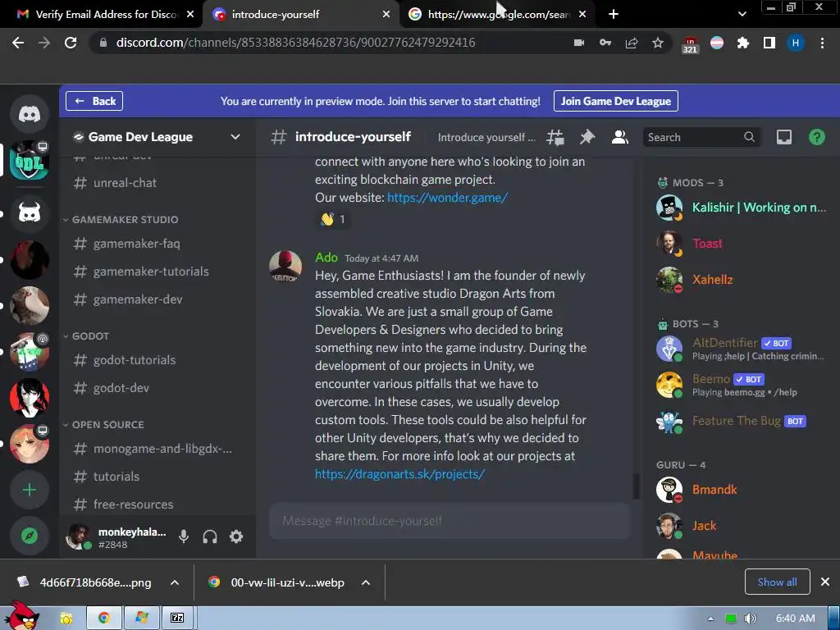
Task: Open Game Dev League server dropdown
Action: (235, 137)
